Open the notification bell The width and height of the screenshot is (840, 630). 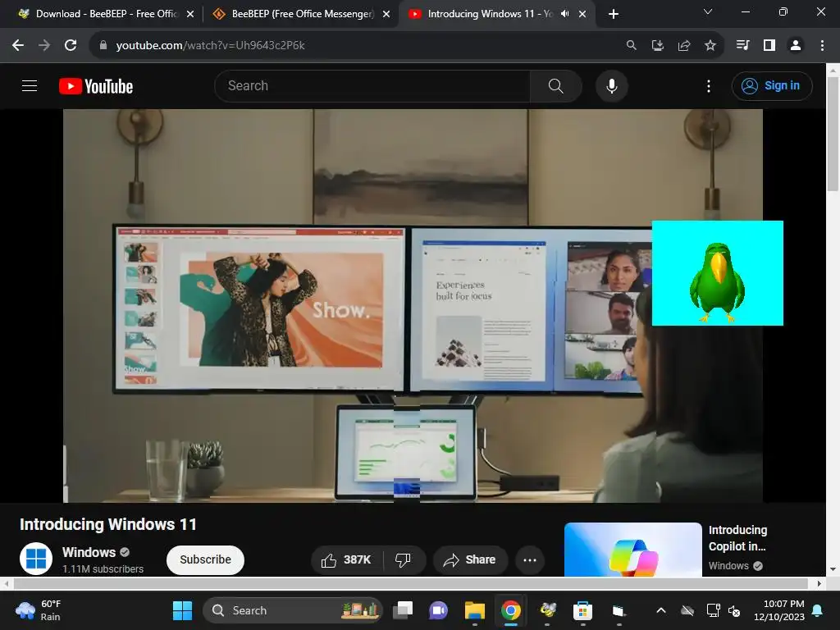click(x=818, y=610)
